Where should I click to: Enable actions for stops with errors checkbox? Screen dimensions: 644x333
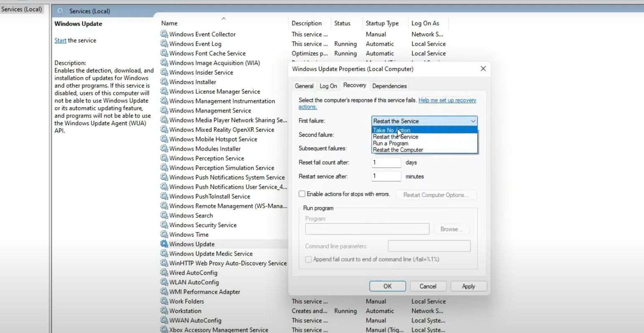point(302,194)
